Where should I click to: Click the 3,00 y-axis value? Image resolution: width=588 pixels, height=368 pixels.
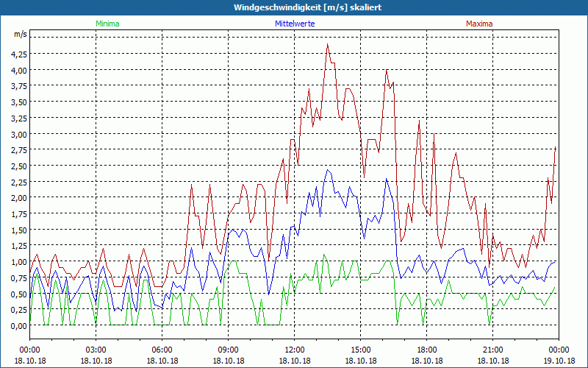[19, 134]
